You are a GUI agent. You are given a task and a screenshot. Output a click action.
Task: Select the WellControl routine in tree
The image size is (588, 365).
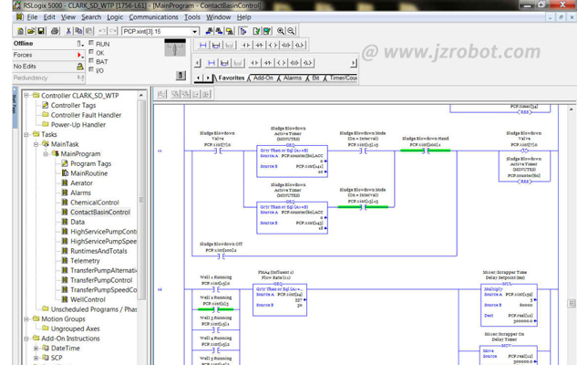point(88,299)
